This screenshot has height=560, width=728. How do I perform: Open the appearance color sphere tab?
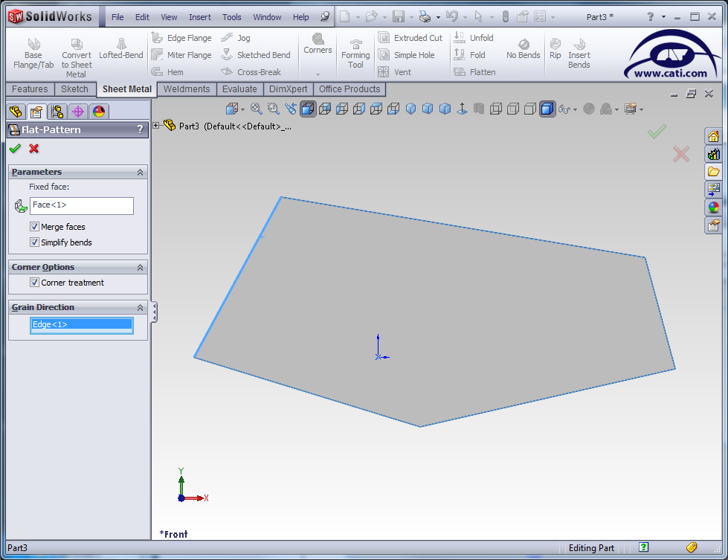point(98,112)
